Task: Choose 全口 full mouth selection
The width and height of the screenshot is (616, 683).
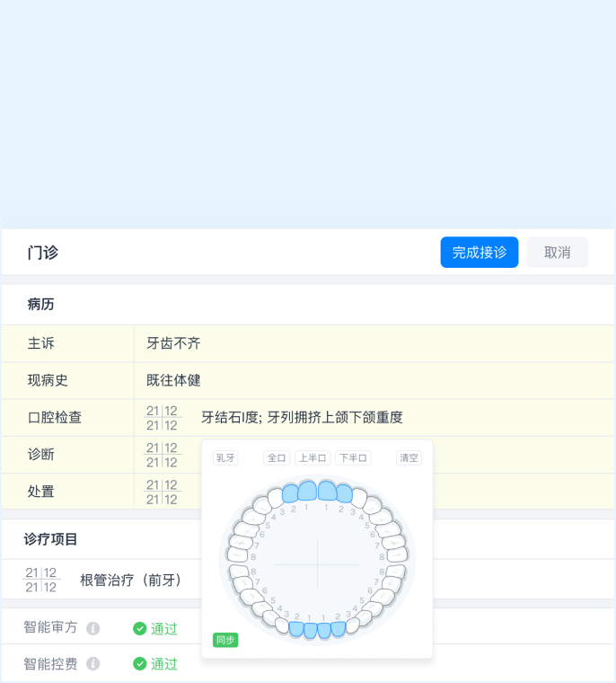Action: click(277, 457)
